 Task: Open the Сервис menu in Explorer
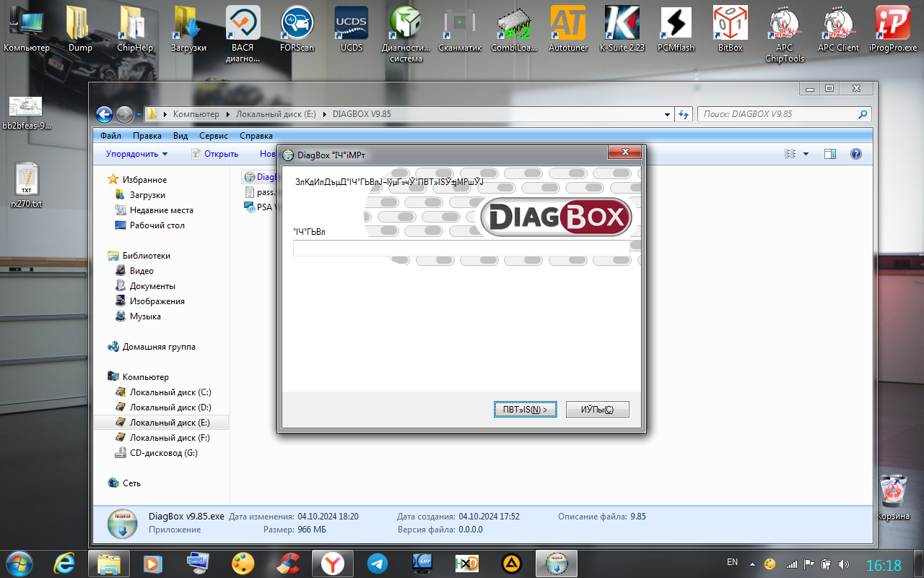click(214, 136)
